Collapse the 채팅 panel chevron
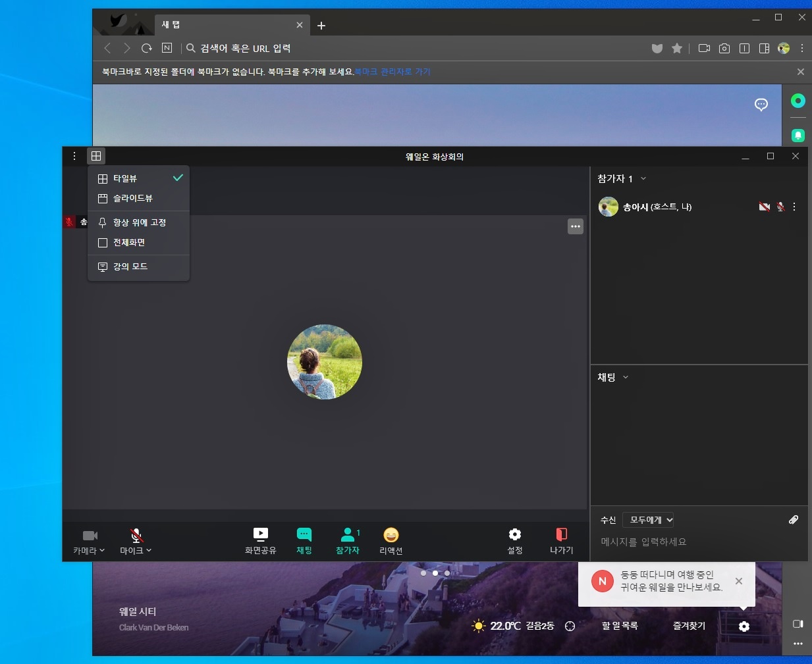This screenshot has width=812, height=664. (626, 377)
